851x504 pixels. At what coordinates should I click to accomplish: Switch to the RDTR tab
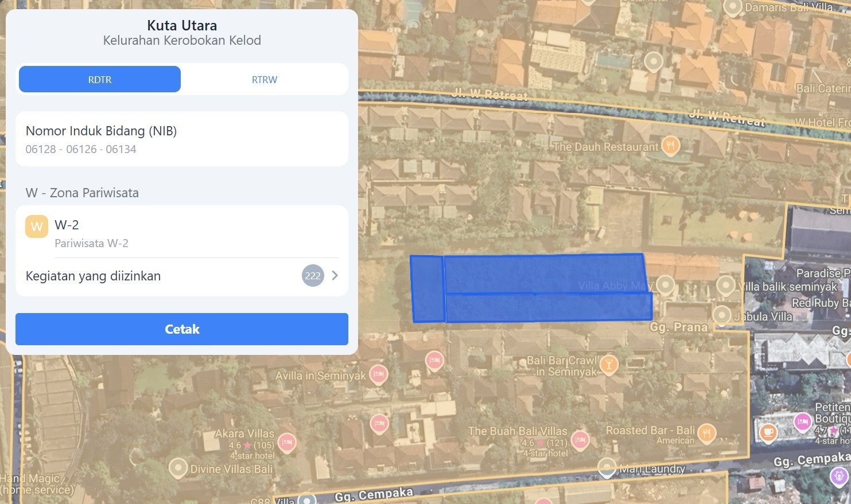click(x=100, y=79)
